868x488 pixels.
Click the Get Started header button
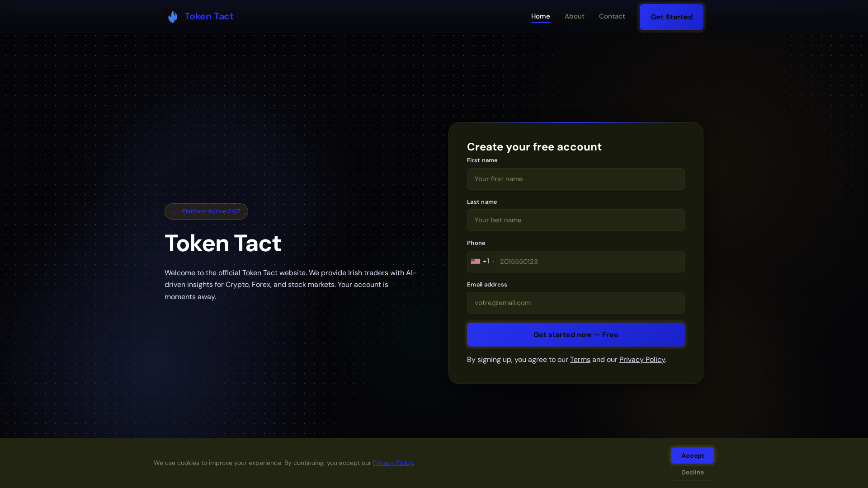671,17
